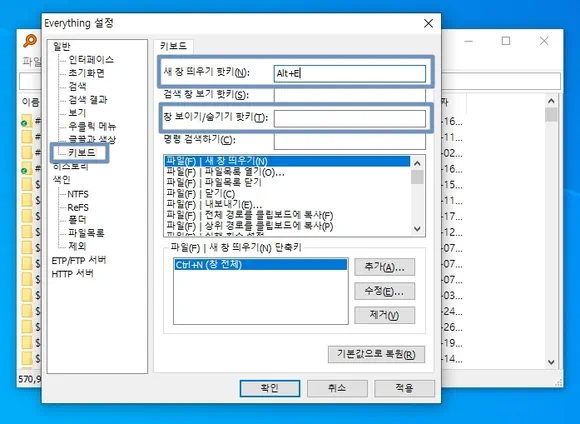Viewport: 580px width, 424px height.
Task: Close the background Everything window
Action: [x=544, y=41]
